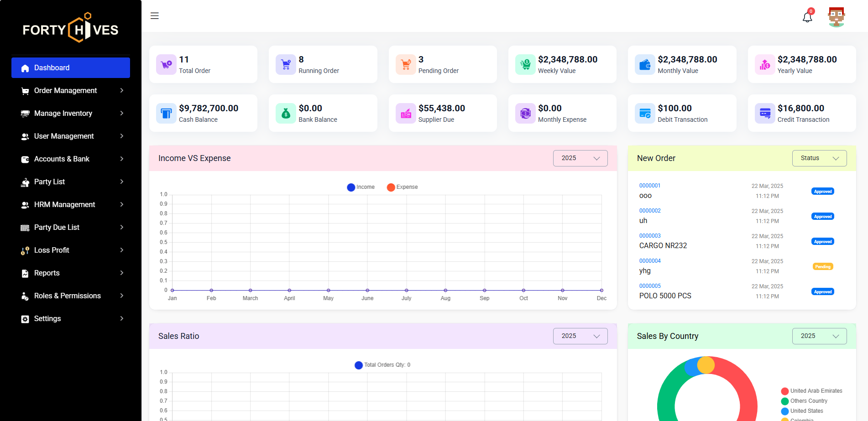This screenshot has width=868, height=421.
Task: Expand the Party List chevron
Action: point(122,182)
